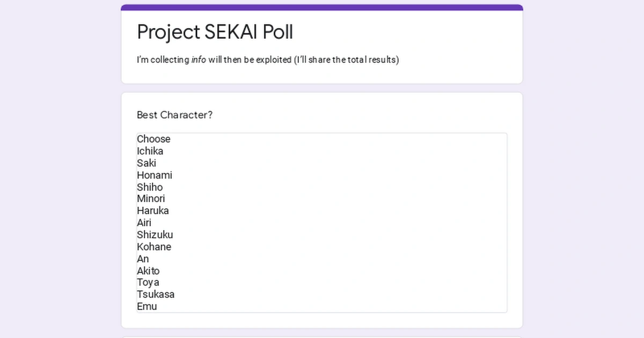
Task: Click the italic word info in description
Action: click(x=199, y=60)
